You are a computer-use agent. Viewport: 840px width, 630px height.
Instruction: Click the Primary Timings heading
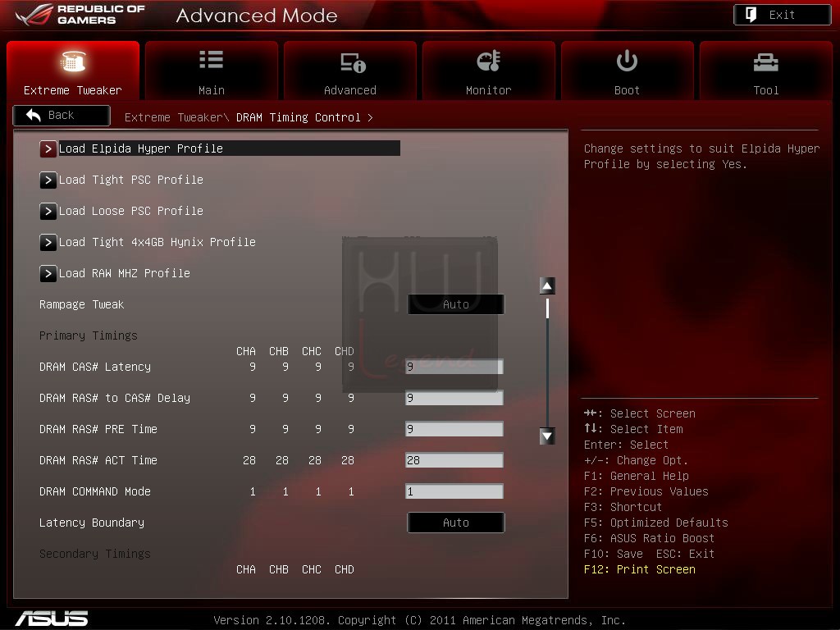click(x=89, y=336)
